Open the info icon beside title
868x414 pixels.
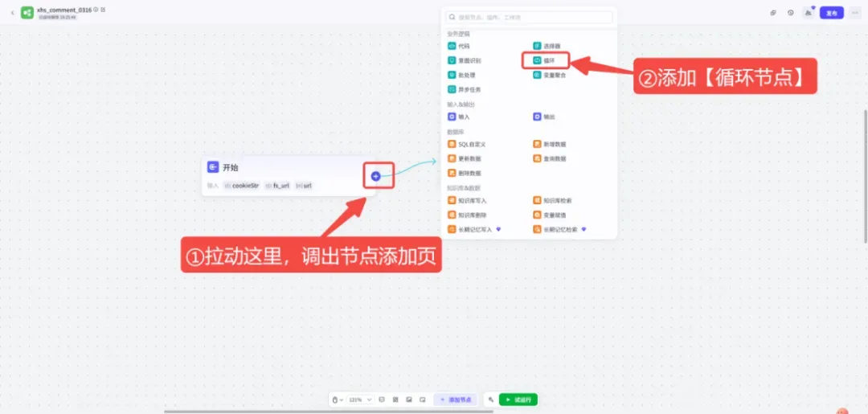(x=96, y=10)
